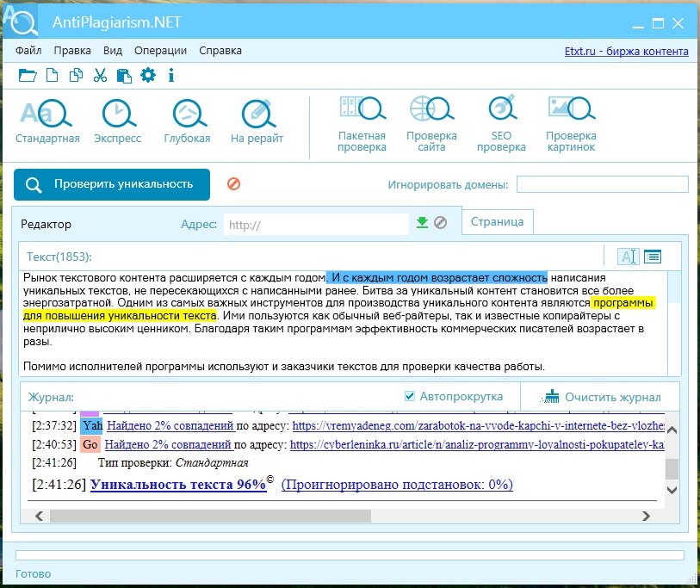Switch to the Редактор tab
This screenshot has width=700, height=588.
point(46,224)
